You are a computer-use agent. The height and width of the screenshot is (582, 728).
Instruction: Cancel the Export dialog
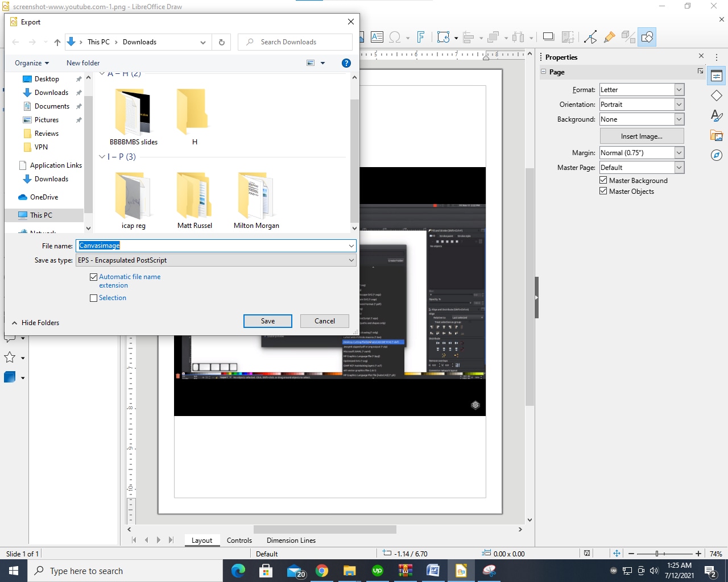tap(325, 321)
